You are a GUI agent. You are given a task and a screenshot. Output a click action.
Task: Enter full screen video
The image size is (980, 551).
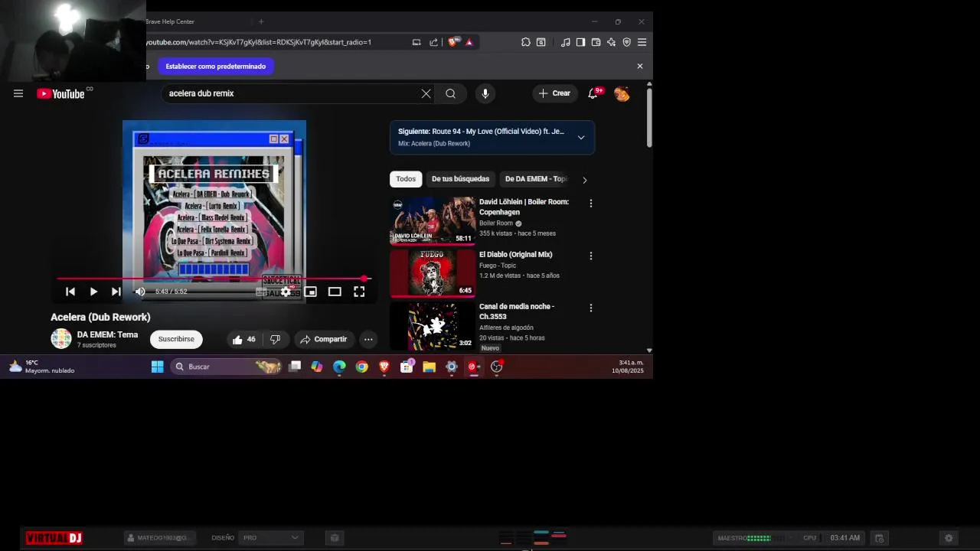(x=359, y=292)
